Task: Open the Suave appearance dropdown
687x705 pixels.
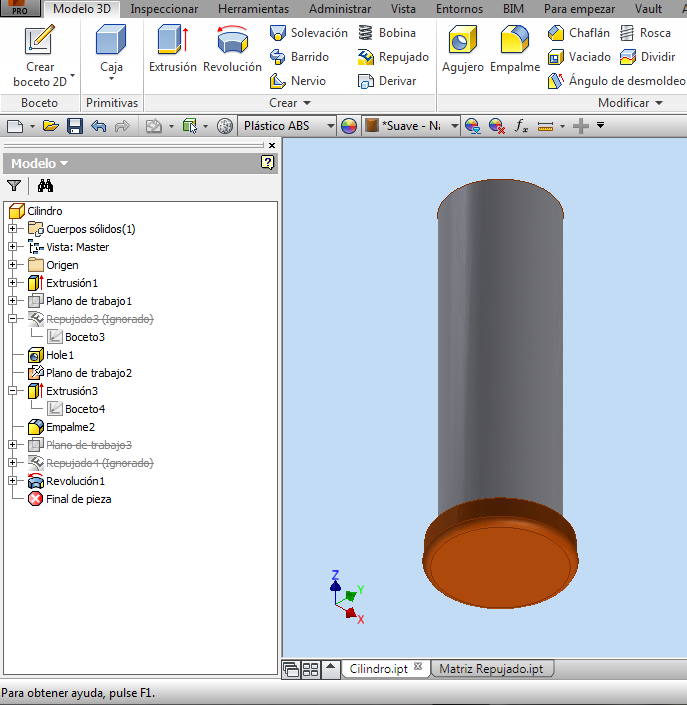Action: 455,126
